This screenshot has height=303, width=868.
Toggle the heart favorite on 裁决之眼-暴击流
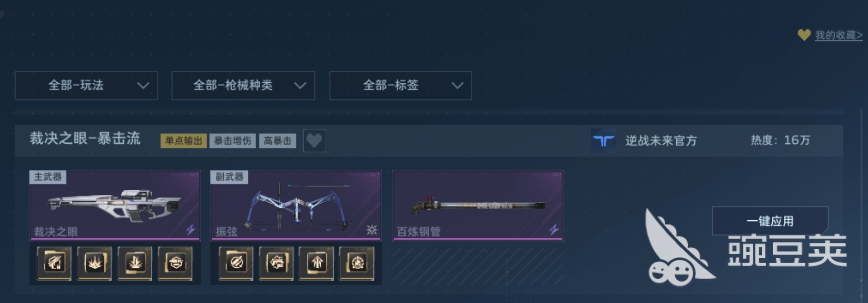click(314, 141)
